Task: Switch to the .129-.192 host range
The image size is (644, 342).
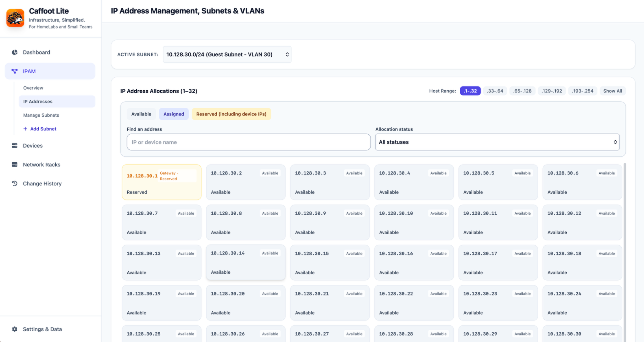Action: pyautogui.click(x=552, y=91)
